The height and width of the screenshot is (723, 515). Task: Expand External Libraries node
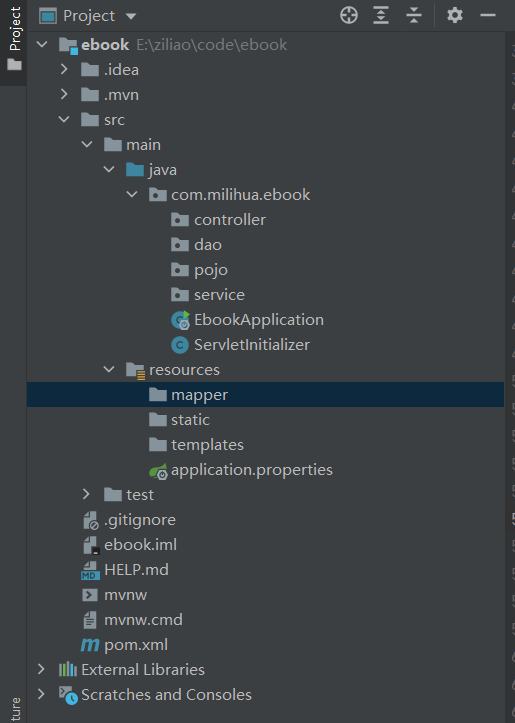[41, 669]
